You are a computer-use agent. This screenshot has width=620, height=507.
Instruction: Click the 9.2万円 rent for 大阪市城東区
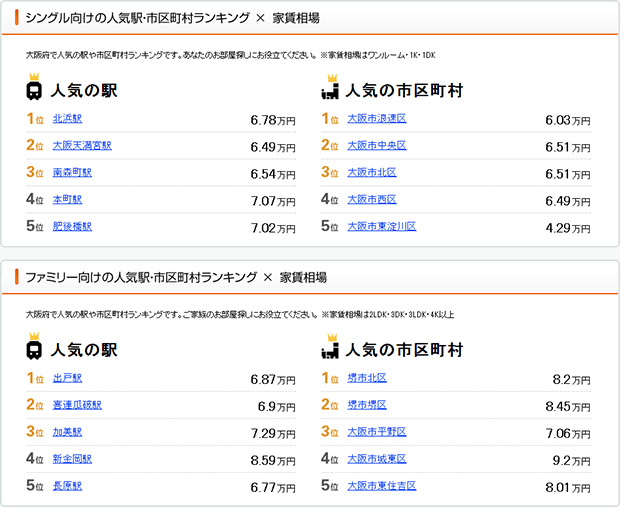pos(571,461)
